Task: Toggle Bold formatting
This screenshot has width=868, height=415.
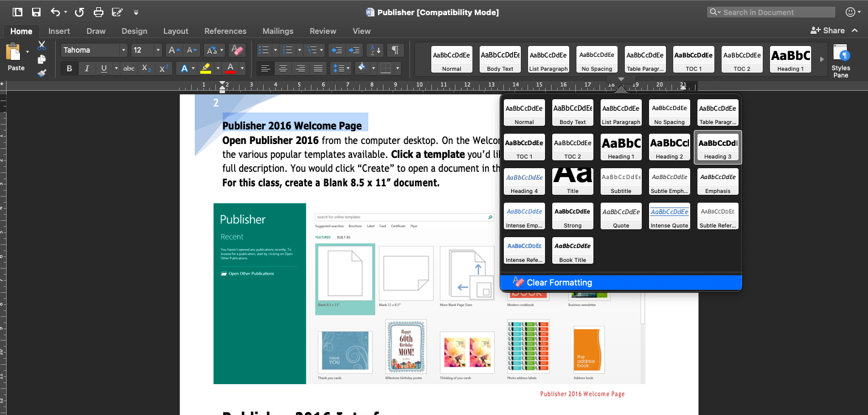Action: [x=69, y=68]
